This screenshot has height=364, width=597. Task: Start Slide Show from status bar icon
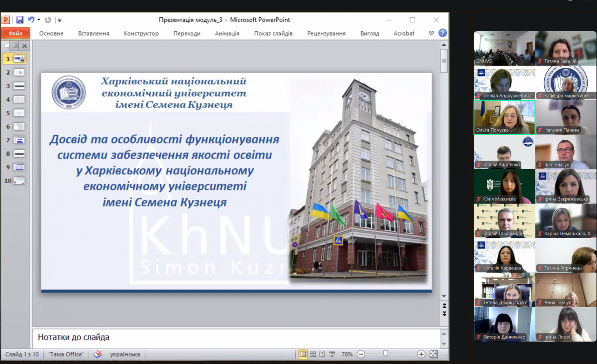(x=332, y=354)
